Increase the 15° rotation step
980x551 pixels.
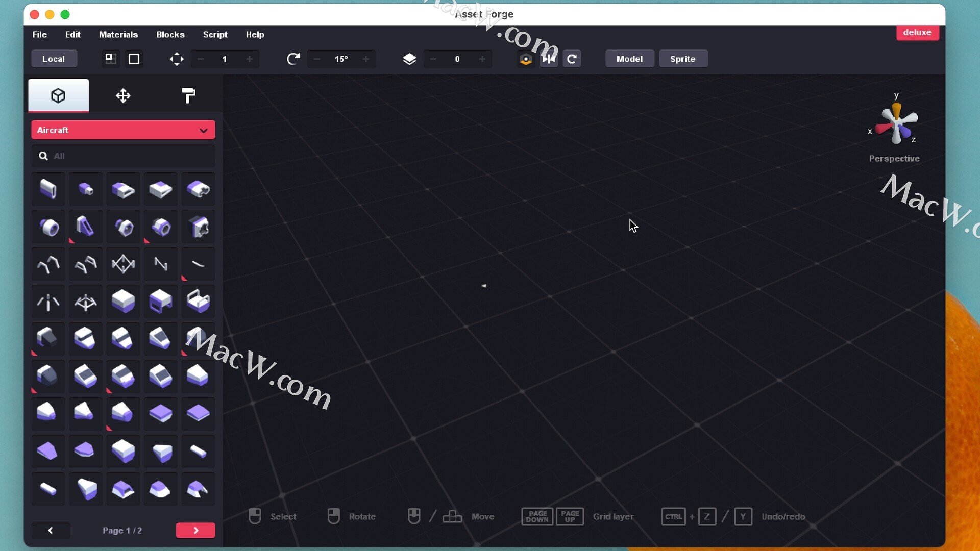click(x=366, y=59)
